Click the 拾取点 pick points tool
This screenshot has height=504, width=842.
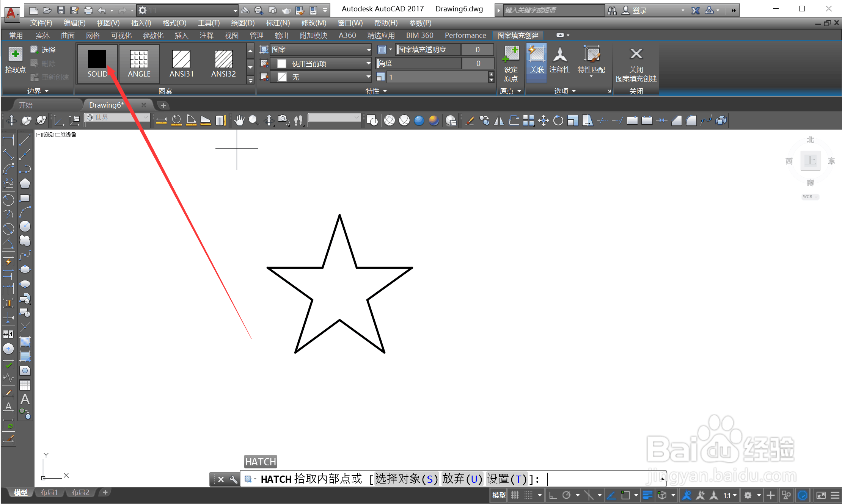point(16,61)
